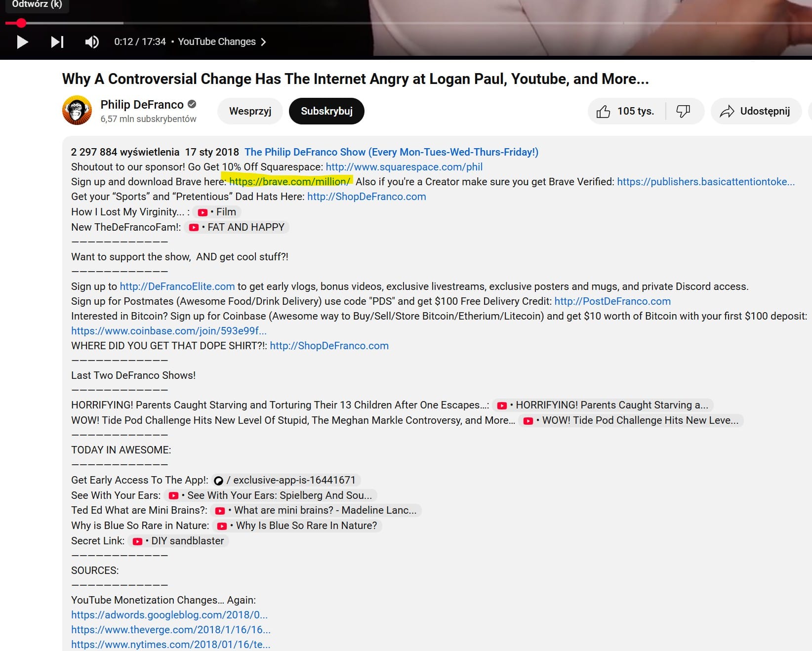Click the play icon to resume playback
The width and height of the screenshot is (812, 651).
22,42
